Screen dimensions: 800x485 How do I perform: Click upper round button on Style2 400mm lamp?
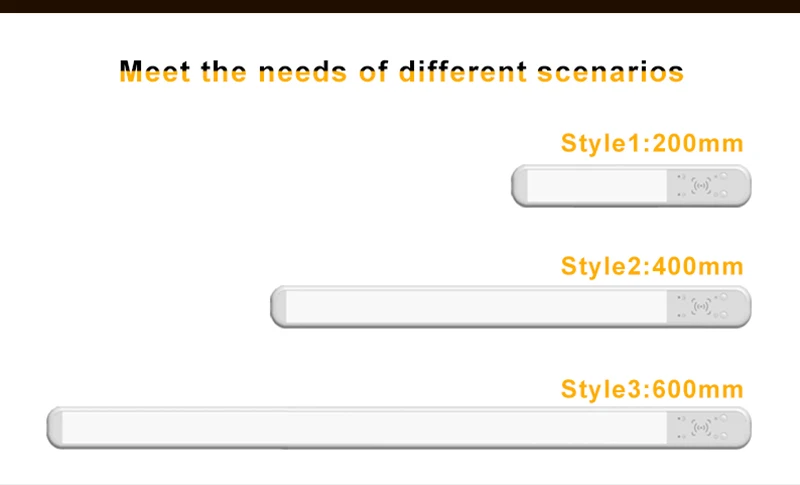(723, 297)
